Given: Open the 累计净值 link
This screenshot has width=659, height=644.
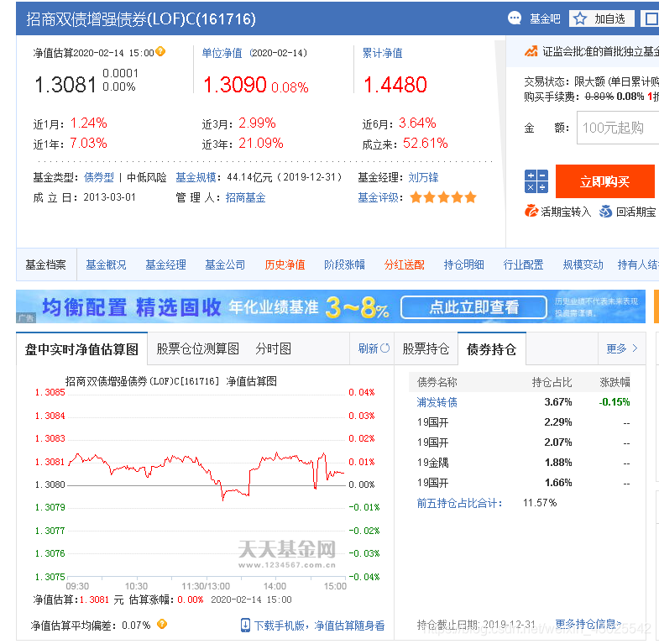Looking at the screenshot, I should (383, 53).
